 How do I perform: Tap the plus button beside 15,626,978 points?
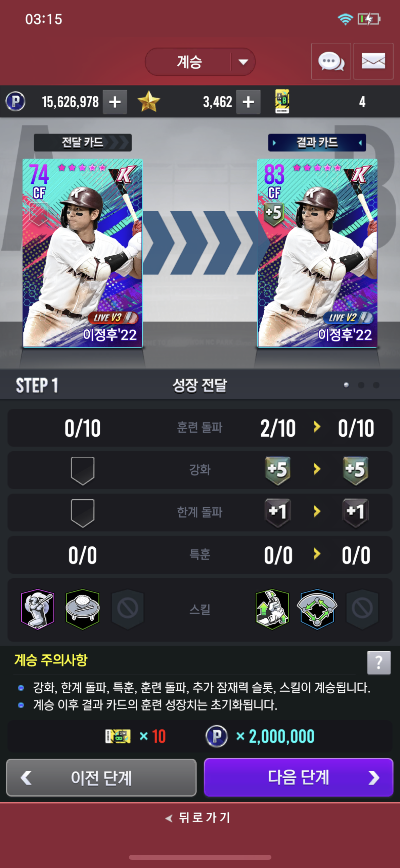(x=115, y=102)
